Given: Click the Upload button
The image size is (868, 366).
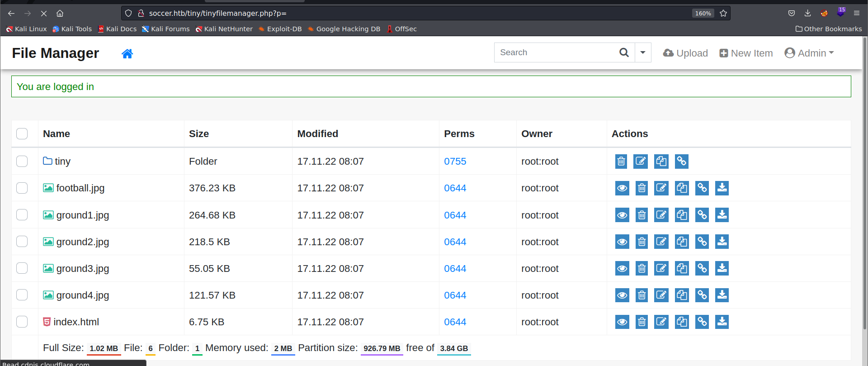Looking at the screenshot, I should 685,53.
